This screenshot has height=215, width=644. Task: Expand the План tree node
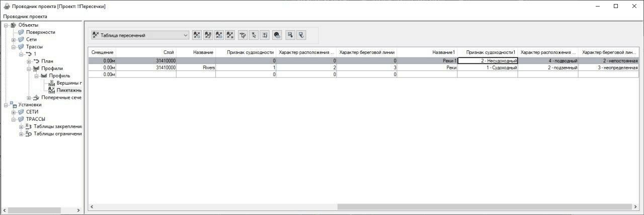click(x=29, y=61)
